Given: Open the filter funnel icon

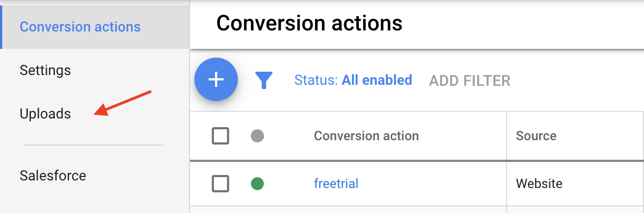Looking at the screenshot, I should tap(264, 80).
